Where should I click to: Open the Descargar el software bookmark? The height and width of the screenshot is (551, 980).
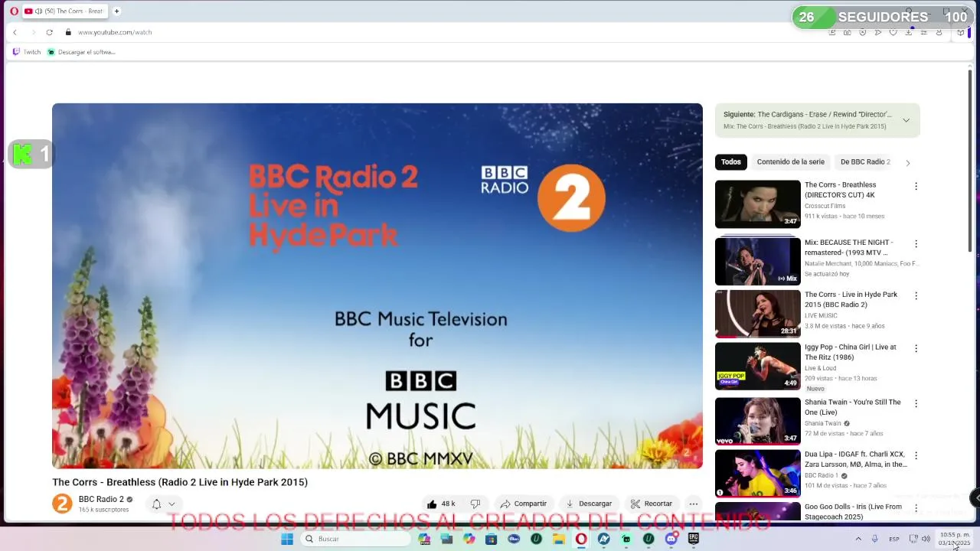(81, 52)
